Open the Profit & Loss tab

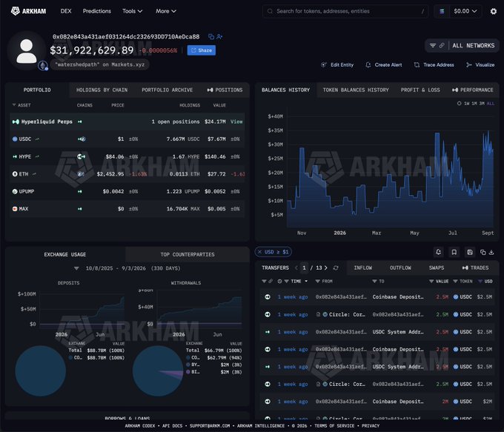(420, 90)
